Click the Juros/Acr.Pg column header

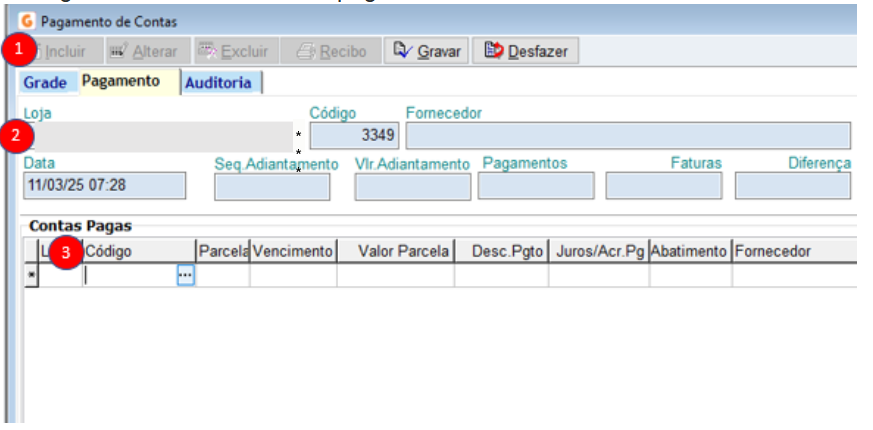point(599,251)
